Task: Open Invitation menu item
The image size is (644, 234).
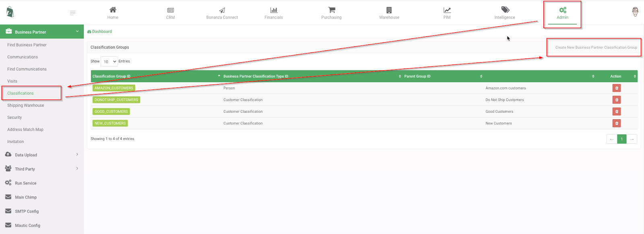Action: [x=16, y=141]
